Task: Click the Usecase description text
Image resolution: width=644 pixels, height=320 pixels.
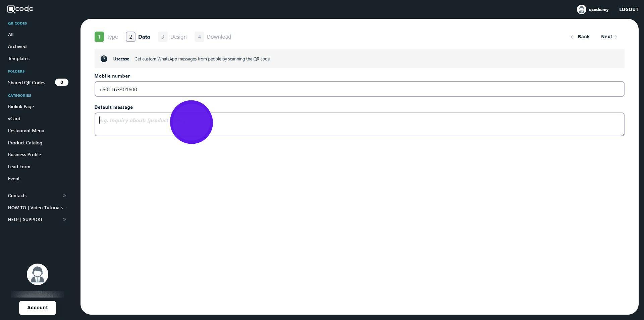Action: [203, 59]
